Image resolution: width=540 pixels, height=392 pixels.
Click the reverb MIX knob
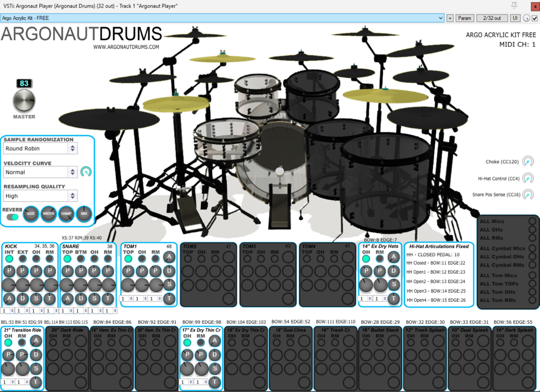[x=84, y=214]
